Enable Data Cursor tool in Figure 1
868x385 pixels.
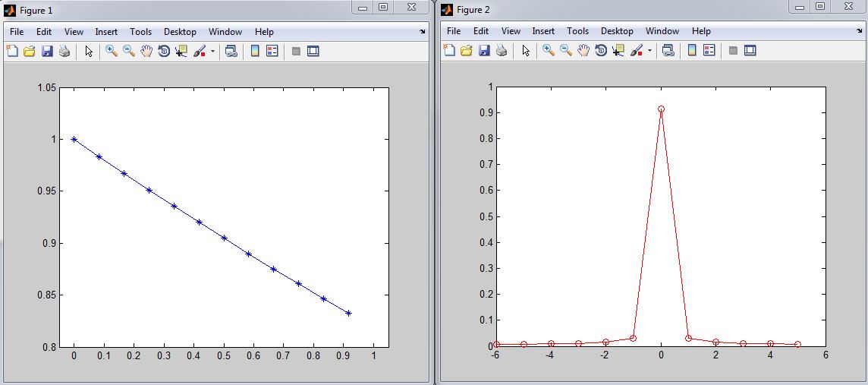181,51
